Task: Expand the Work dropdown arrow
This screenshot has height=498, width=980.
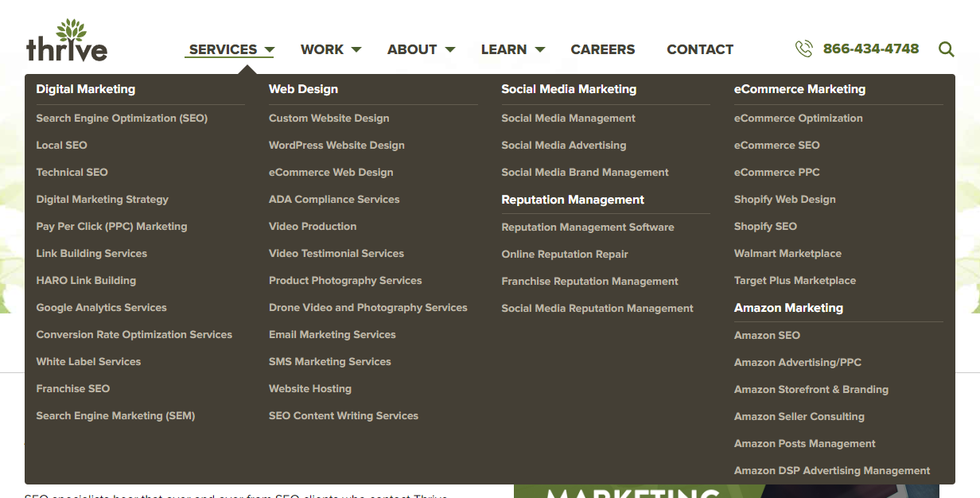Action: tap(356, 49)
